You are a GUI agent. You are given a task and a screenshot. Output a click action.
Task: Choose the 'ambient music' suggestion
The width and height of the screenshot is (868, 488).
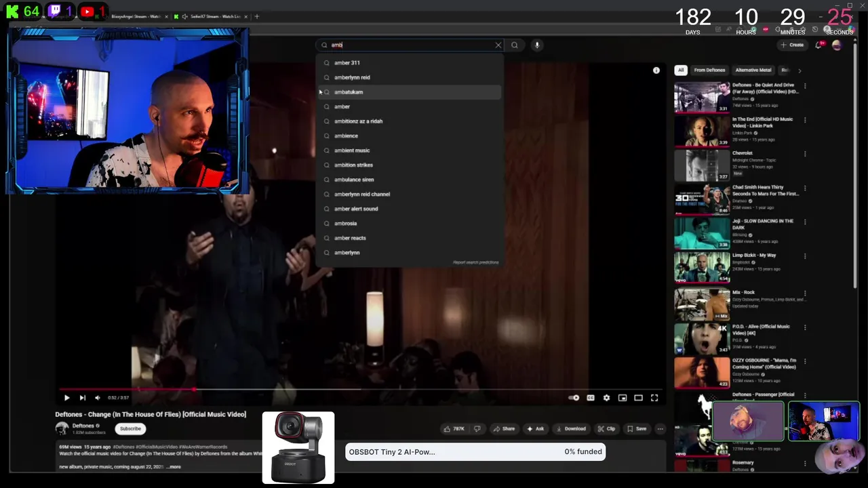(410, 150)
